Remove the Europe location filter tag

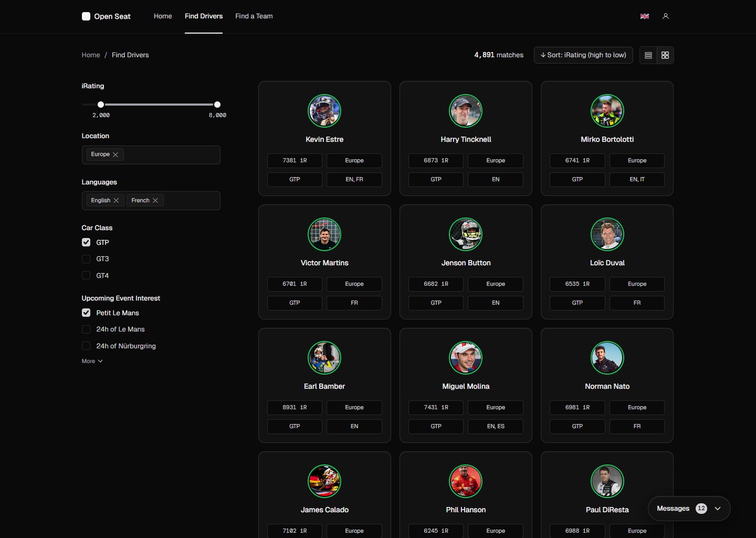click(x=115, y=154)
